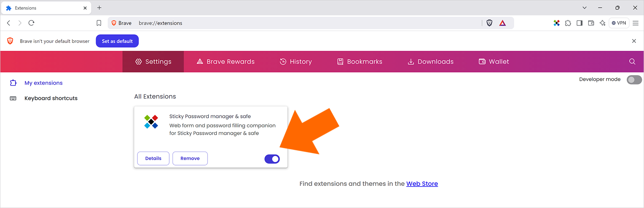Open the Downloads tab
This screenshot has height=208, width=644.
point(430,61)
